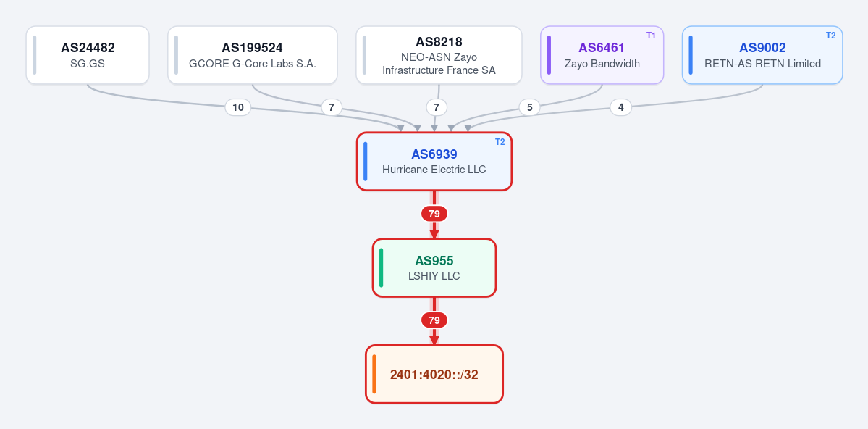Click the edge label showing 10

click(238, 107)
